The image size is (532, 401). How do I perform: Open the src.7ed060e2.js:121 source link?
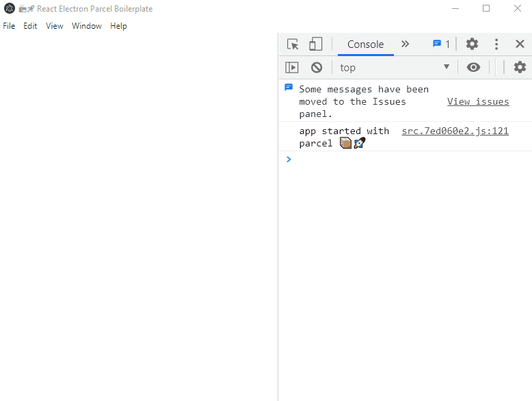click(455, 131)
